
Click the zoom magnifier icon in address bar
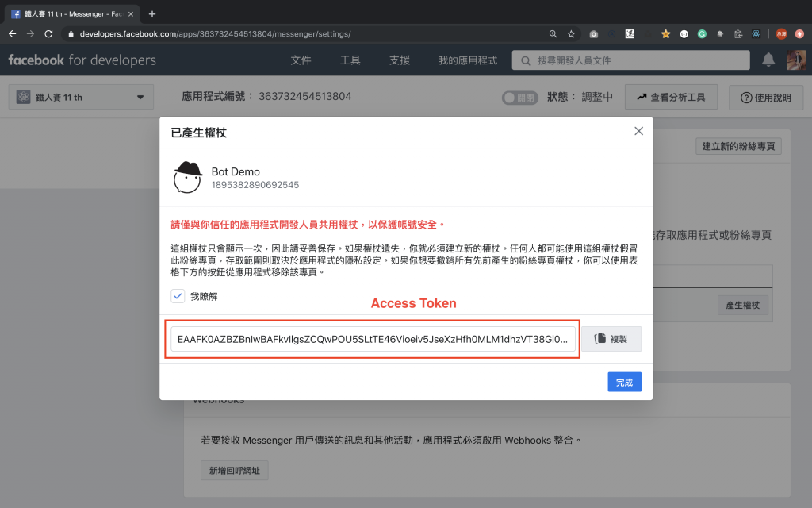tap(553, 33)
